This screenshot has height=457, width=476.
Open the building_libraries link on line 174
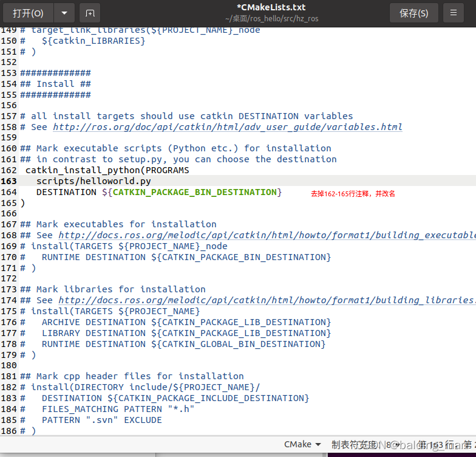[267, 300]
